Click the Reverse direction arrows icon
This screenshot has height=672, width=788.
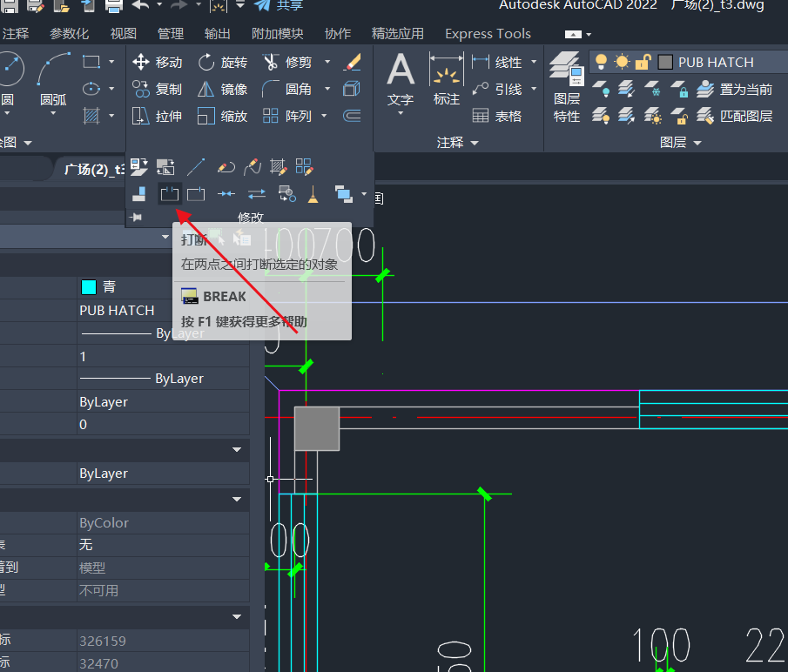(x=257, y=194)
